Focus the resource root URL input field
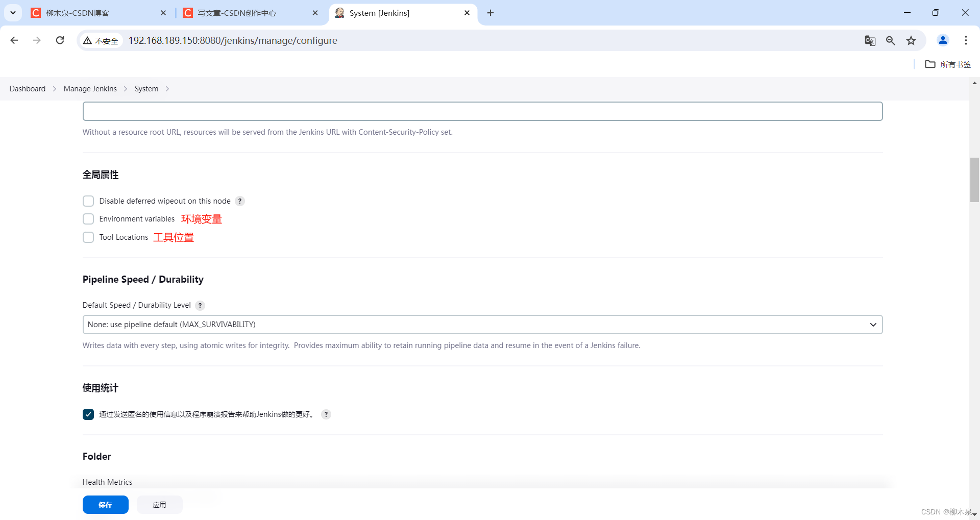 click(x=482, y=111)
